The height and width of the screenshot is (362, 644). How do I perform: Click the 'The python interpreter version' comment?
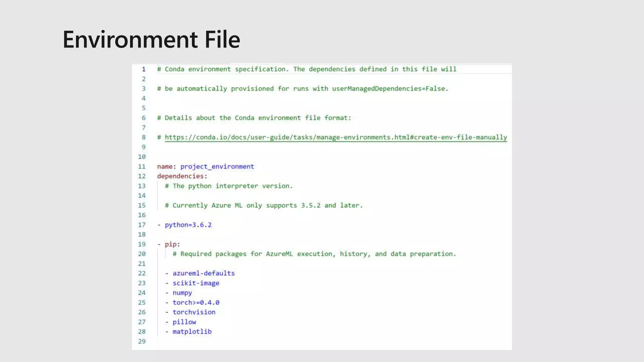[x=229, y=186]
